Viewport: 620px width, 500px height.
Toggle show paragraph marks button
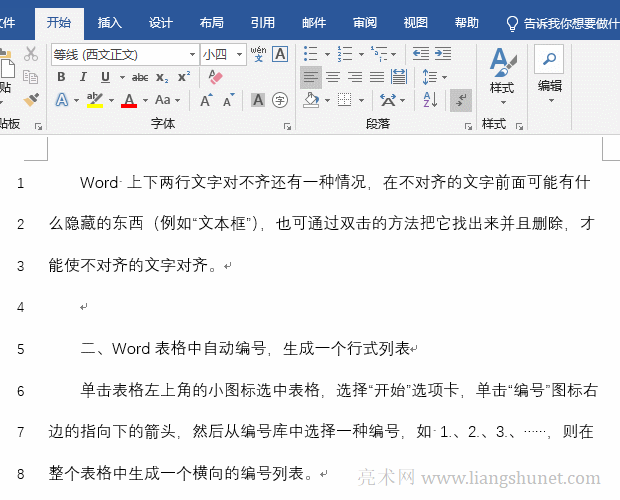461,99
